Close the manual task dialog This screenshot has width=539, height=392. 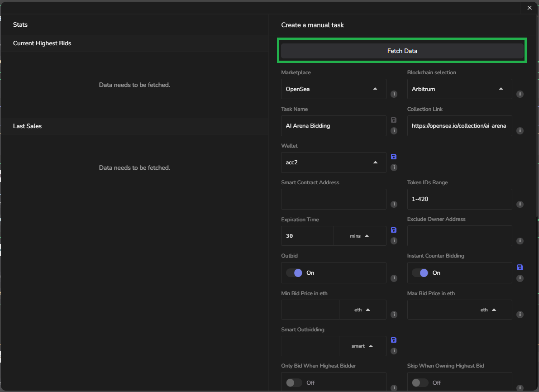[529, 8]
